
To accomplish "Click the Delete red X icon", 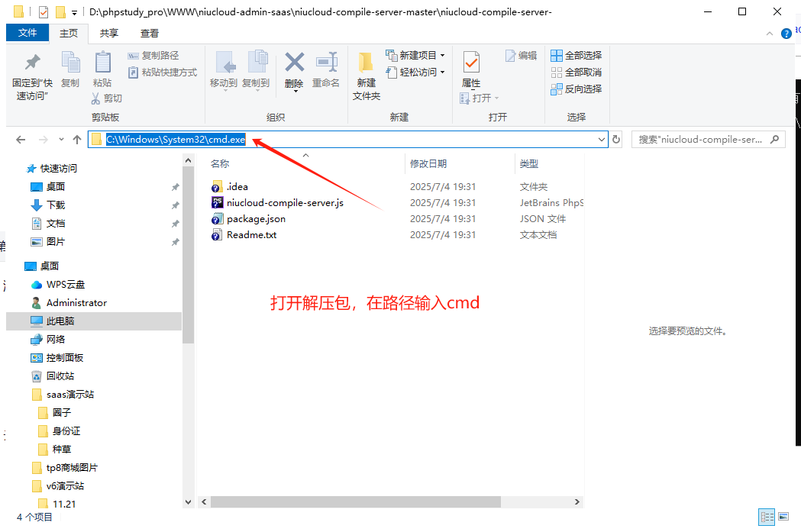I will point(294,63).
